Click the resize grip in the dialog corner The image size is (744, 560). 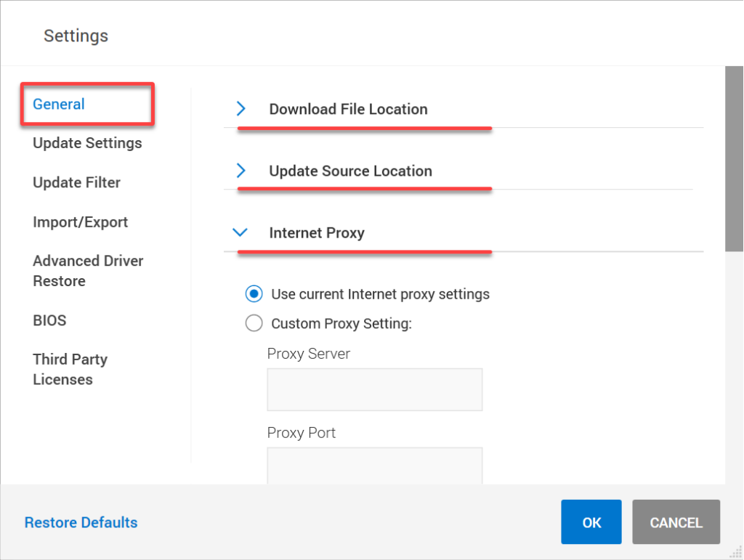click(x=736, y=553)
